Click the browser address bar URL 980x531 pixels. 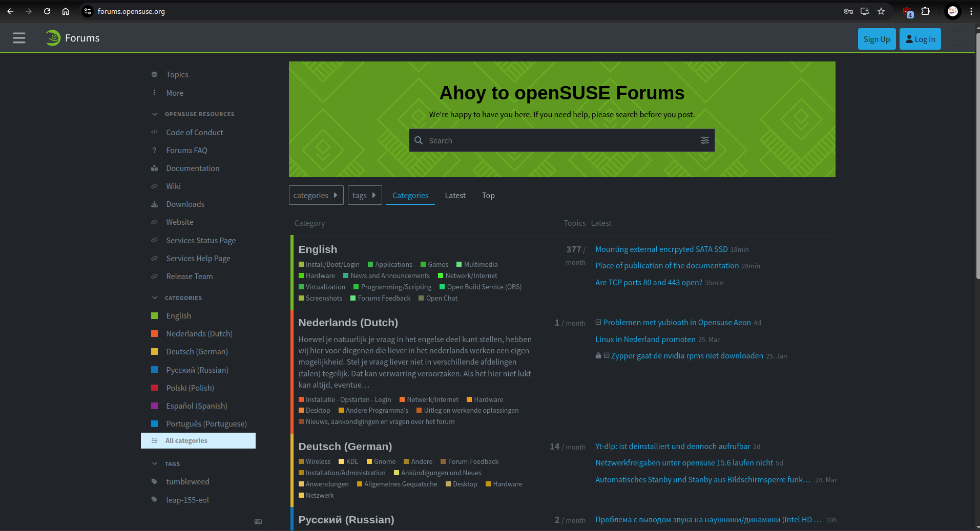131,11
